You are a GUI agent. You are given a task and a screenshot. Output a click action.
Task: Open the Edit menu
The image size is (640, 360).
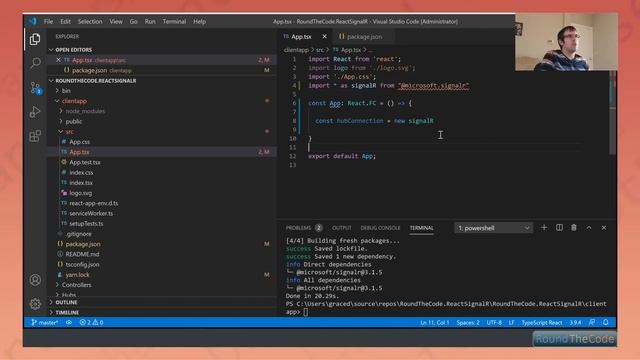coord(65,21)
